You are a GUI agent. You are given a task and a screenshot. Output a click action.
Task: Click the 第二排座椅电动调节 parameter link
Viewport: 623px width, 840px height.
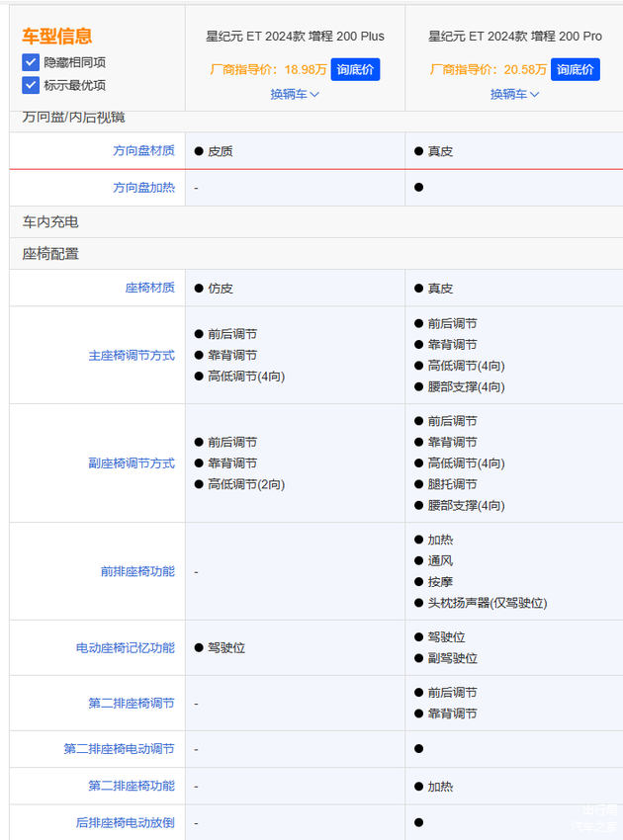[119, 749]
